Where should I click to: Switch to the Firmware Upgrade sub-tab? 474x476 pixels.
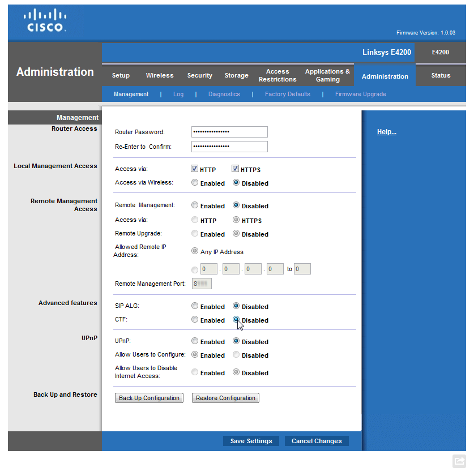click(x=360, y=94)
